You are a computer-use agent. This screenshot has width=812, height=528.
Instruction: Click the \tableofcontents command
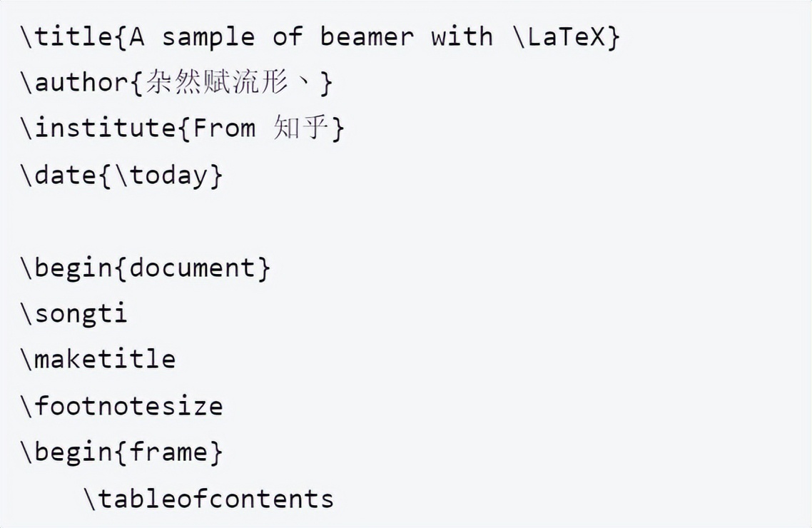(208, 499)
